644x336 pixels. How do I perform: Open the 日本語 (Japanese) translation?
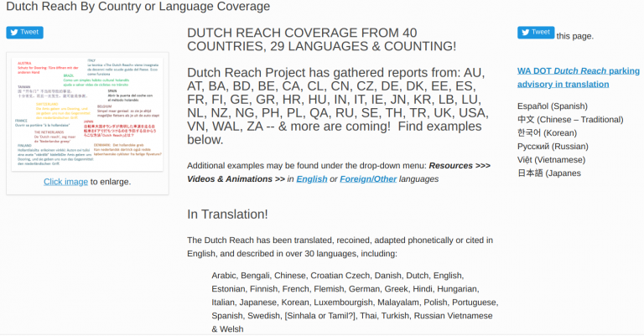click(x=551, y=173)
